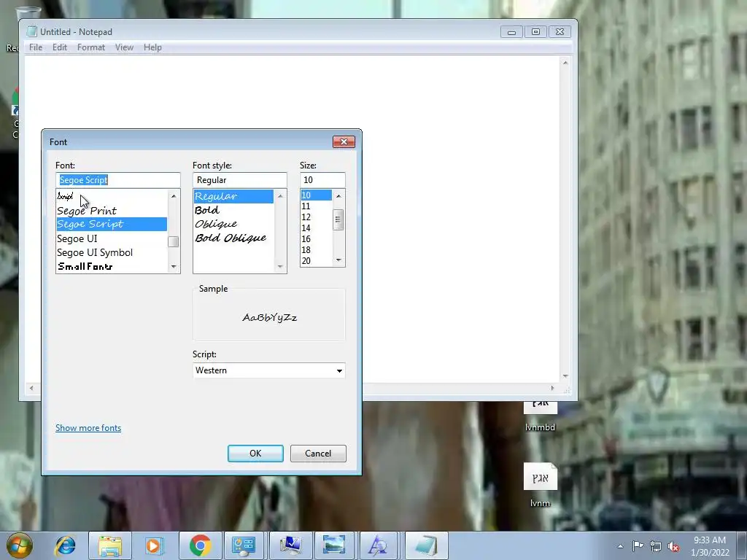Open the Windows Start menu
This screenshot has height=560, width=747.
coord(20,545)
